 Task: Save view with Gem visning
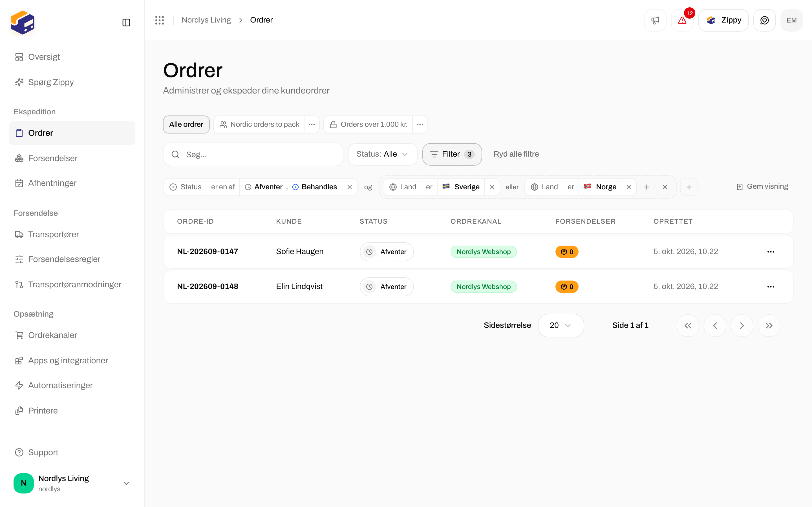coord(762,186)
